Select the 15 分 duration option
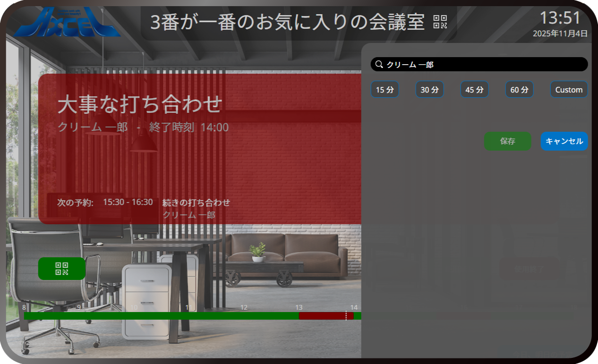 pos(384,90)
